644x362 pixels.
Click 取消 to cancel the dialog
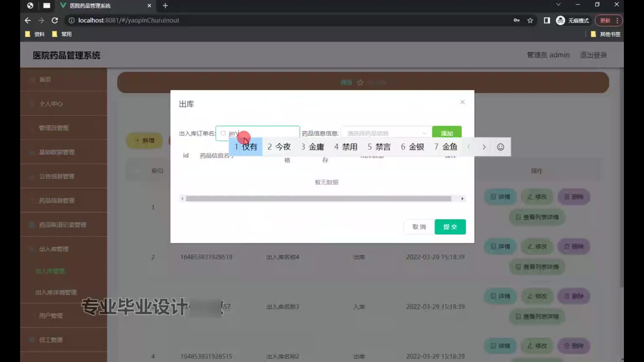[419, 227]
